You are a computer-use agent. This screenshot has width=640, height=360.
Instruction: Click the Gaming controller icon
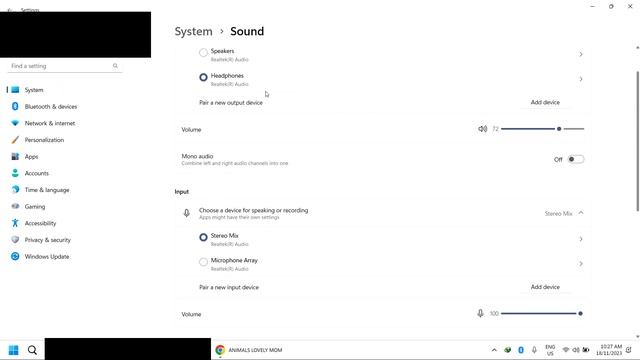(15, 206)
